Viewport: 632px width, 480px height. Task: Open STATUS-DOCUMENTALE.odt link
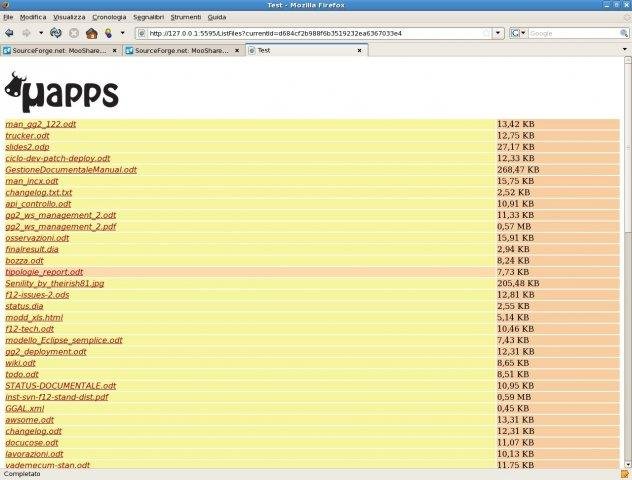60,385
